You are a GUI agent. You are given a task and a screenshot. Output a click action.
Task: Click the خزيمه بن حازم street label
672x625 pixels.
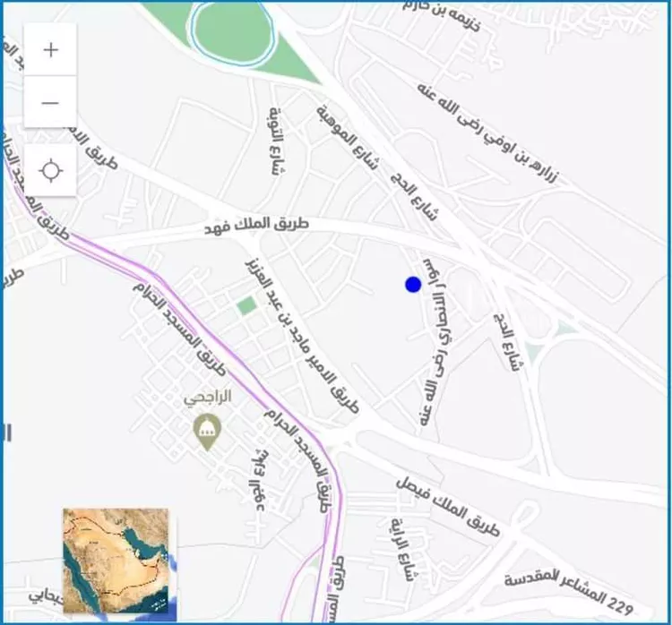click(442, 15)
